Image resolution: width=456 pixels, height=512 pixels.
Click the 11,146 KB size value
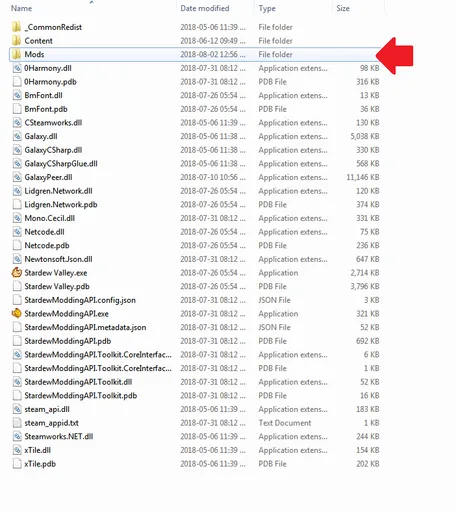363,177
